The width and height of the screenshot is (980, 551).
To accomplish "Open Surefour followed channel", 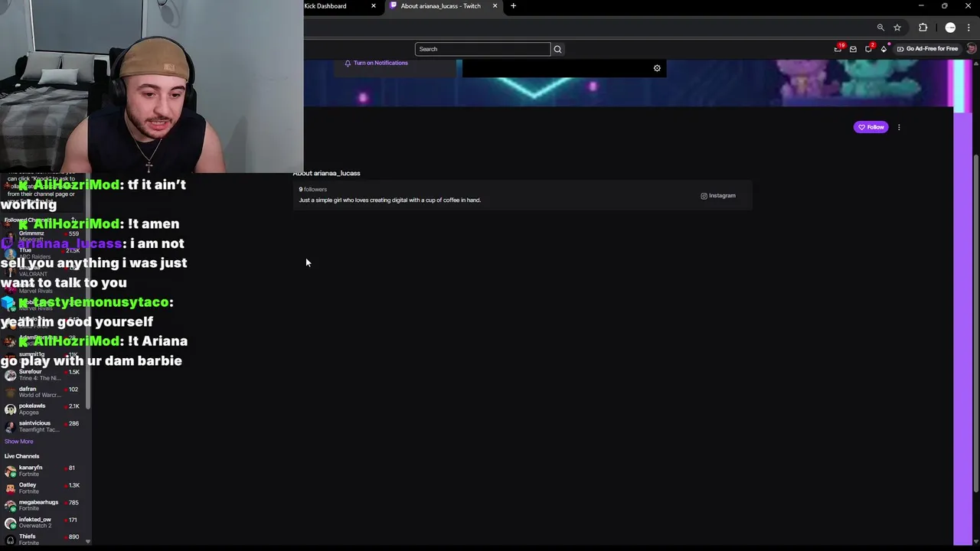I will (x=44, y=375).
